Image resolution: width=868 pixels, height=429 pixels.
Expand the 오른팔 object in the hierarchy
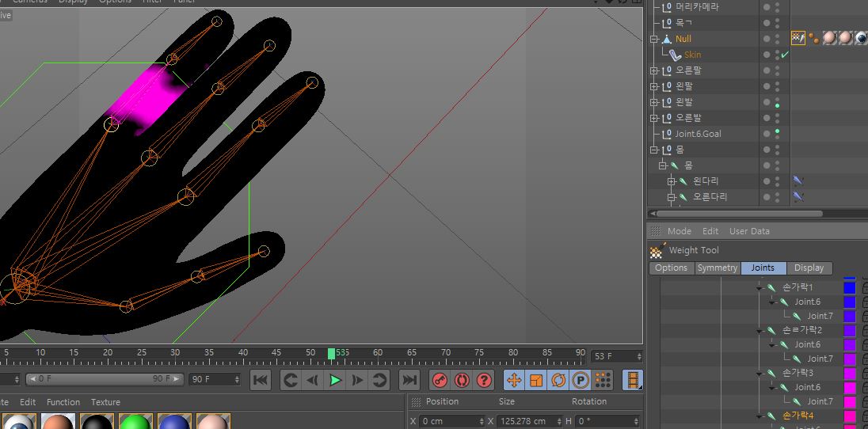[654, 70]
